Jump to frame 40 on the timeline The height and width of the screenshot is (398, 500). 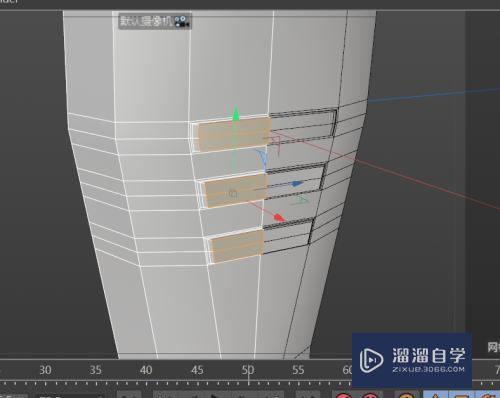pos(146,370)
